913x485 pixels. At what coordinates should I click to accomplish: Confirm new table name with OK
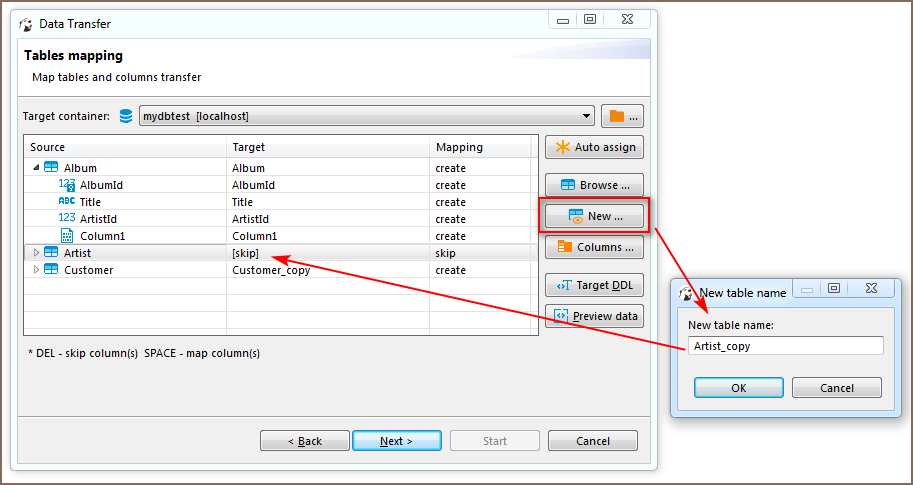coord(738,388)
